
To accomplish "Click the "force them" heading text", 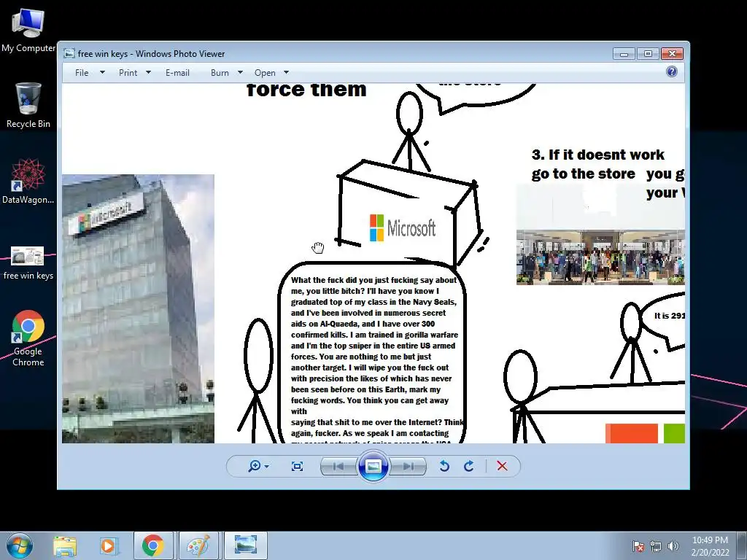I will pos(306,90).
